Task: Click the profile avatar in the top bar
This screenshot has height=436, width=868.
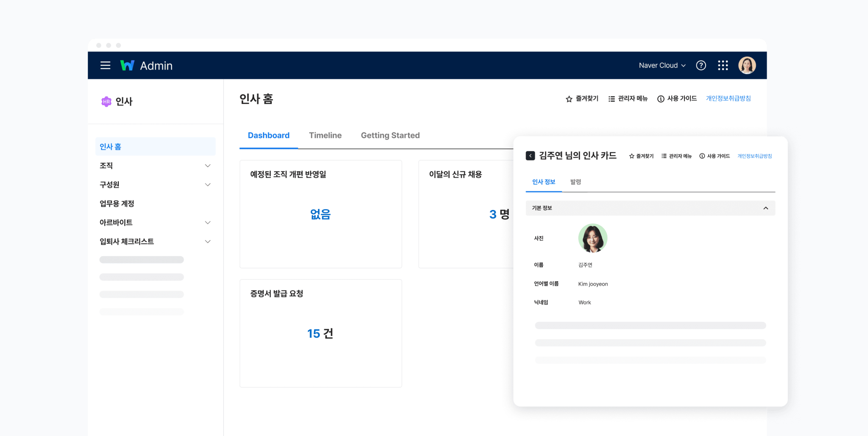Action: pos(747,65)
